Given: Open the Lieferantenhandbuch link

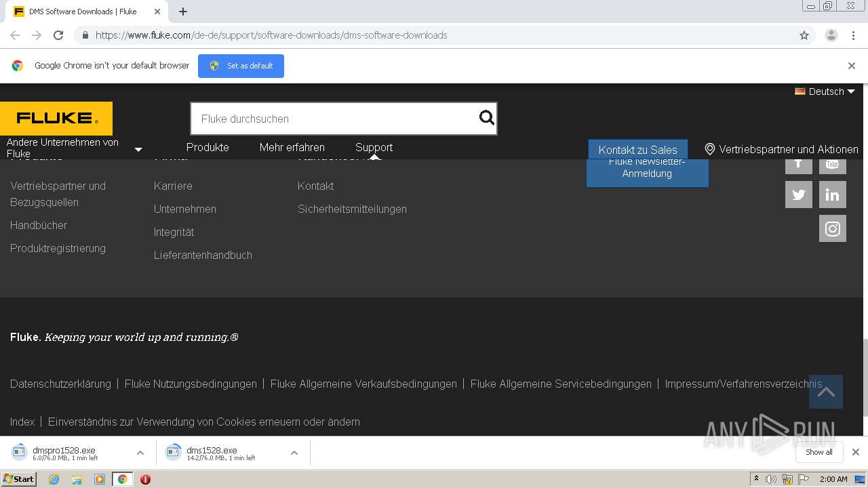Looking at the screenshot, I should click(203, 255).
